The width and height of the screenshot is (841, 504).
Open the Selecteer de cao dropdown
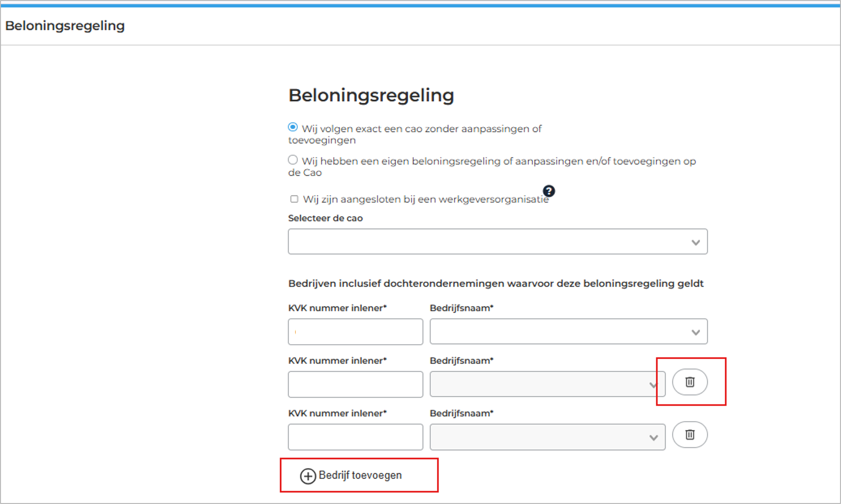498,242
